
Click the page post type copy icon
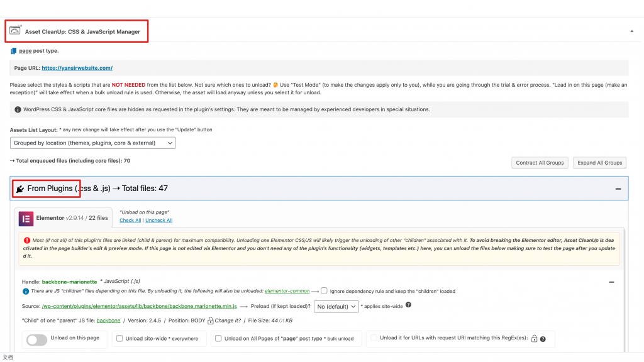coord(14,51)
